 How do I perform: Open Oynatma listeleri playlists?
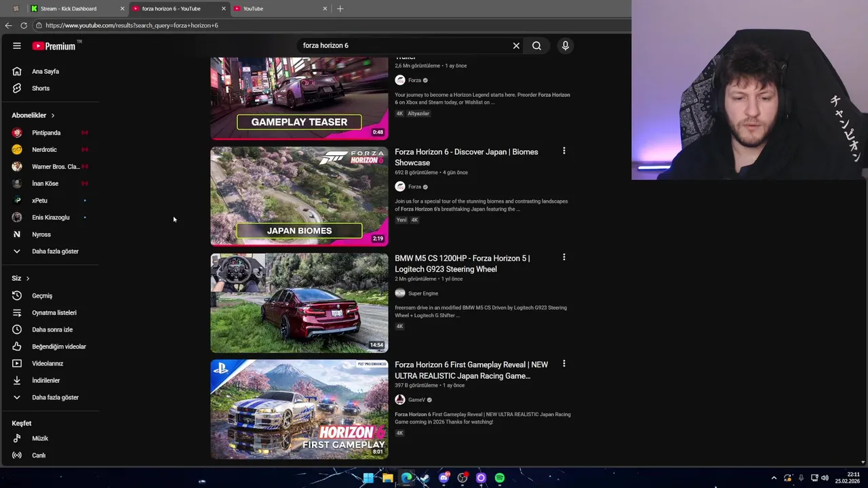[54, 312]
